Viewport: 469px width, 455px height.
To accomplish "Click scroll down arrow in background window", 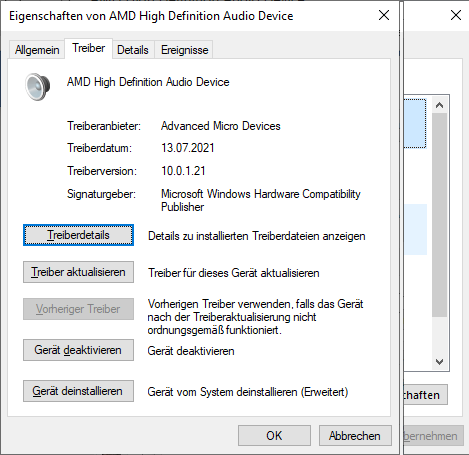I will point(440,362).
